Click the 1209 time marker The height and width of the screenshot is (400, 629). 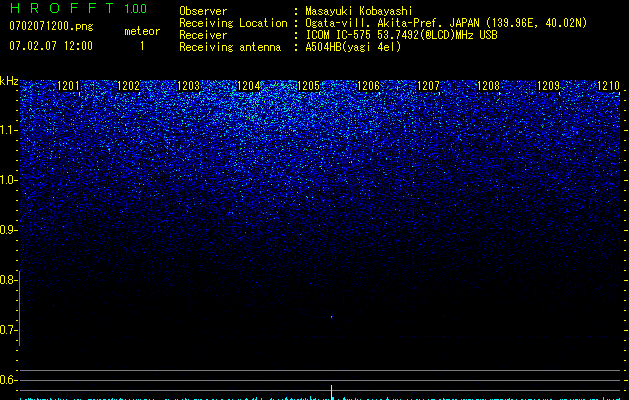548,86
